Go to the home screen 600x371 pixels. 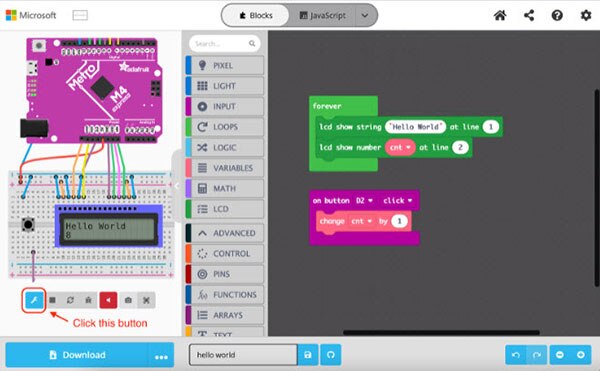coord(500,15)
